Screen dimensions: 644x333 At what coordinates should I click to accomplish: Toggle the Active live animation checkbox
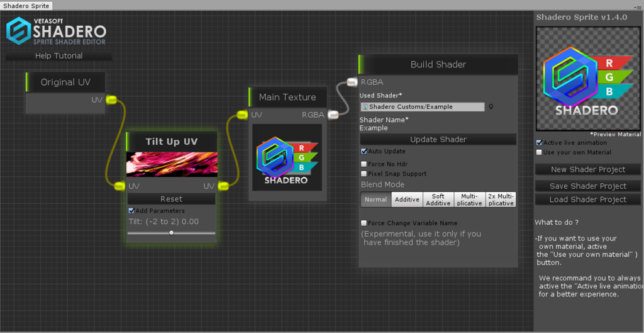click(539, 143)
